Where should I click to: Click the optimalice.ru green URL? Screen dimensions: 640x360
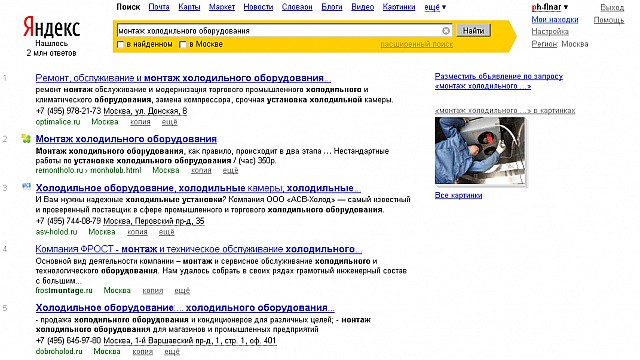pos(58,122)
